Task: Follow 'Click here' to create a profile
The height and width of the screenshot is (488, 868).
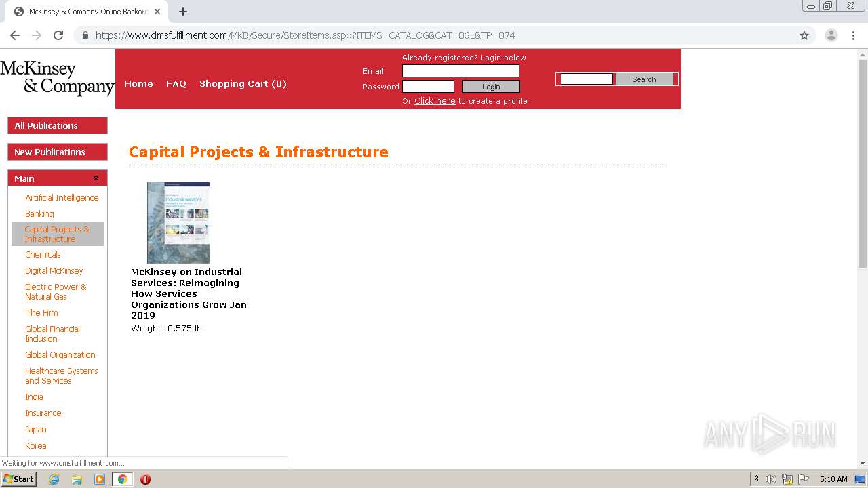Action: point(435,101)
